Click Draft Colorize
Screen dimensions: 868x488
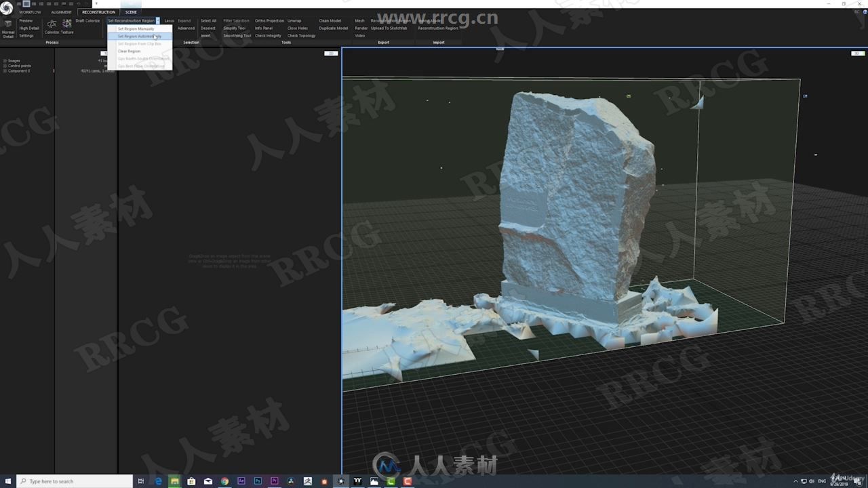click(87, 21)
